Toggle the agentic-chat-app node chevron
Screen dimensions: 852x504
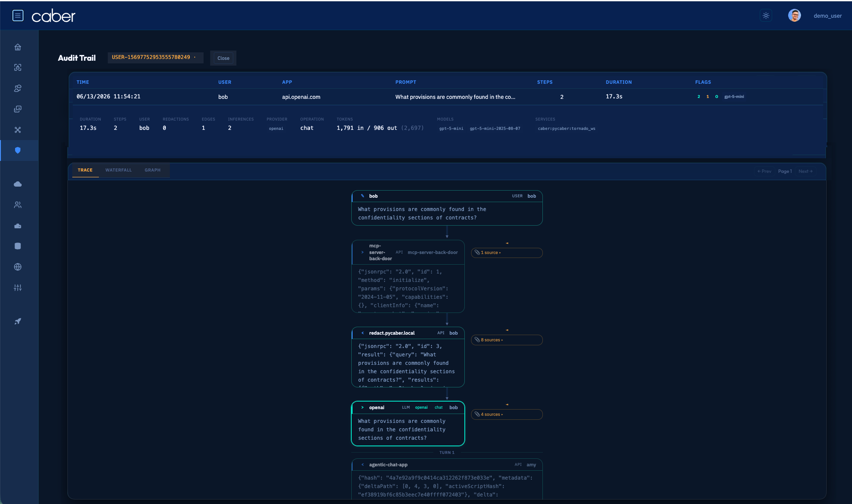point(362,465)
